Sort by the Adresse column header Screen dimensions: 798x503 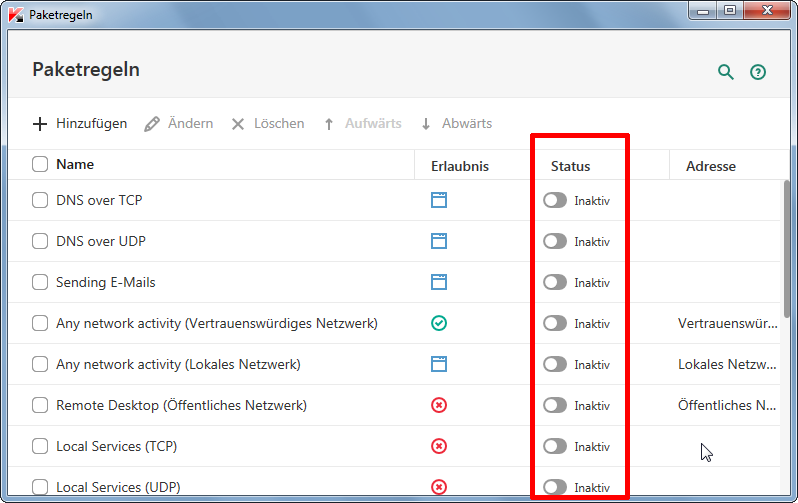(x=710, y=166)
